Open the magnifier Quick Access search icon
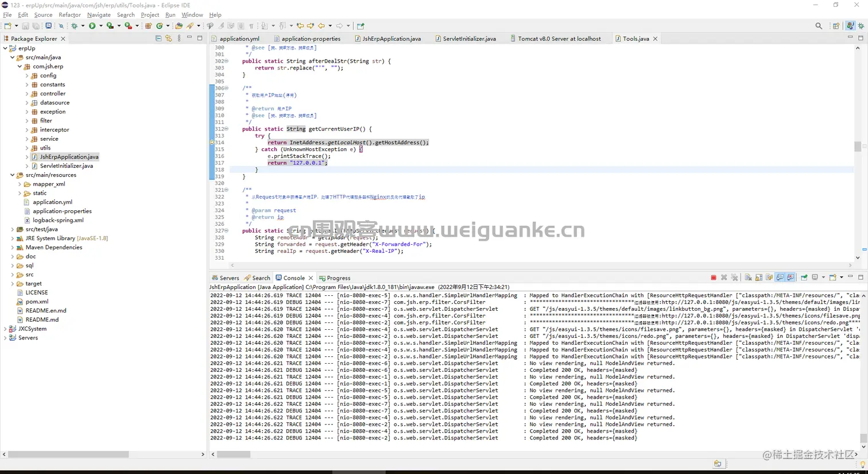This screenshot has height=474, width=868. pos(819,26)
